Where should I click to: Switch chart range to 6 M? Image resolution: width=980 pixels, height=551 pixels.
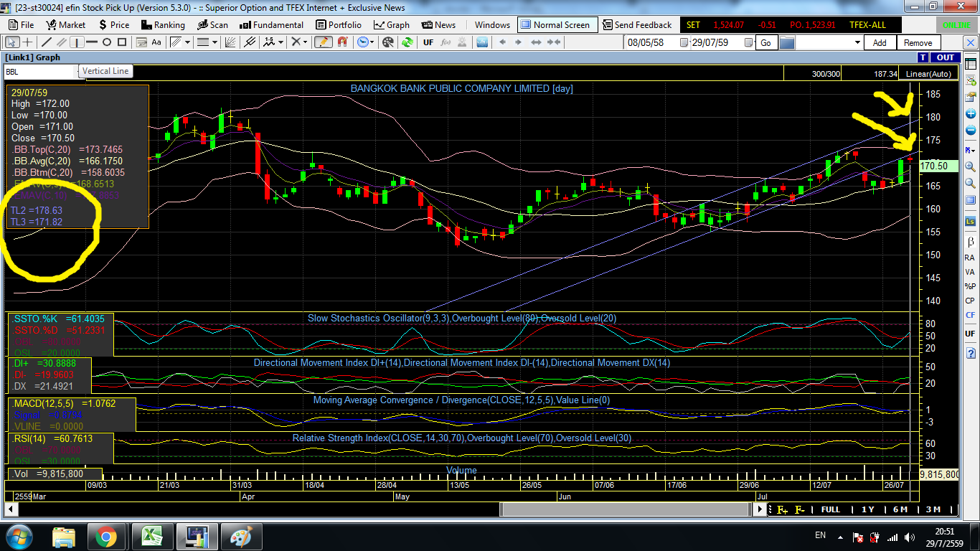[900, 509]
